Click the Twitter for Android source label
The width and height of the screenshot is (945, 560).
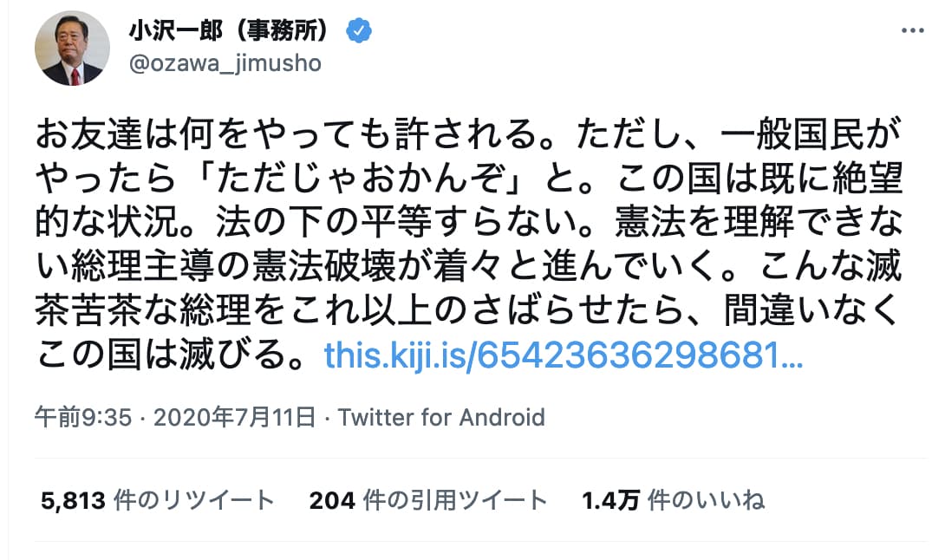441,418
